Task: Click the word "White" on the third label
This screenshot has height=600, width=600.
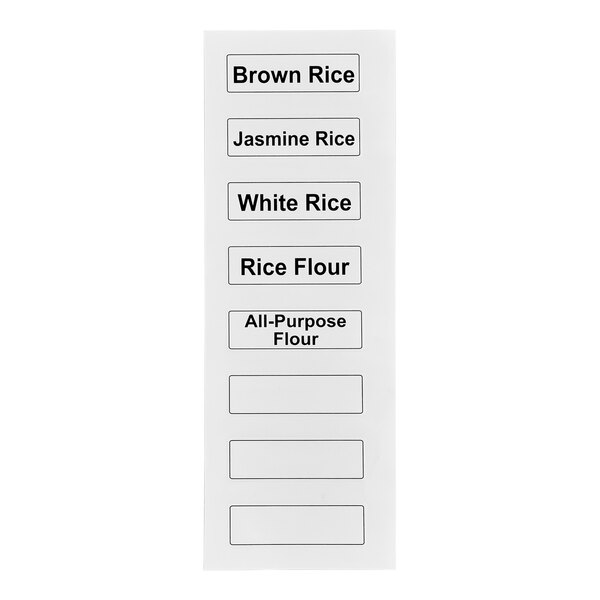Action: pyautogui.click(x=268, y=204)
